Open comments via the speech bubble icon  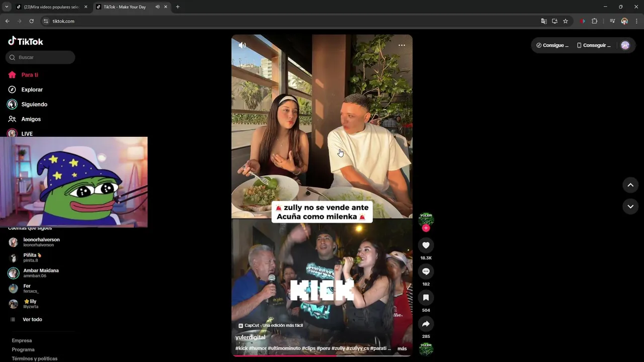tap(426, 271)
